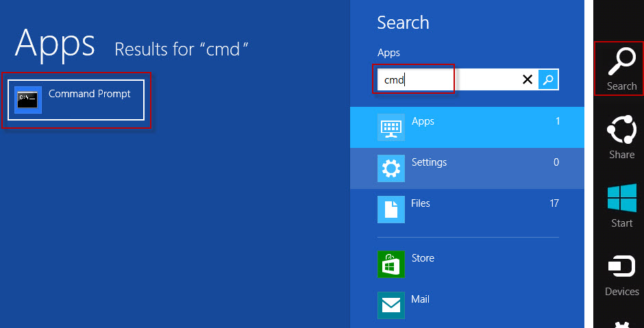Select the Apps category label

coord(423,121)
